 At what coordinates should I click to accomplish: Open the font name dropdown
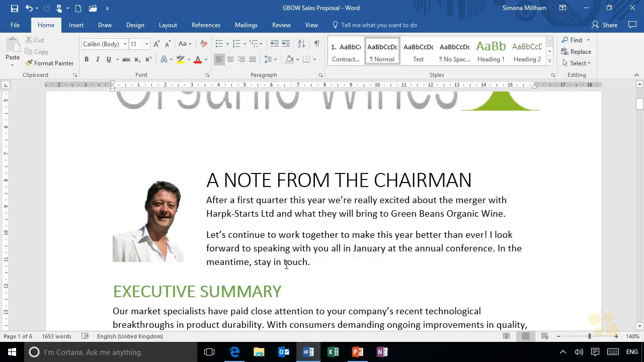pyautogui.click(x=125, y=44)
